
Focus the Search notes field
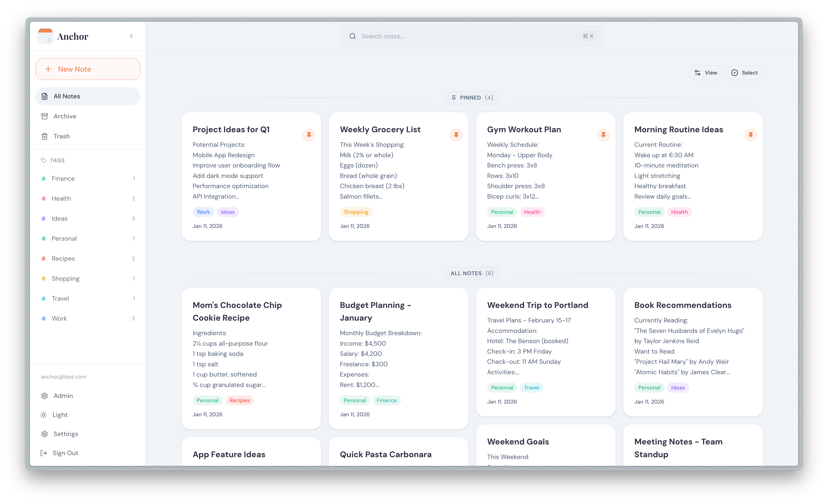pyautogui.click(x=472, y=36)
